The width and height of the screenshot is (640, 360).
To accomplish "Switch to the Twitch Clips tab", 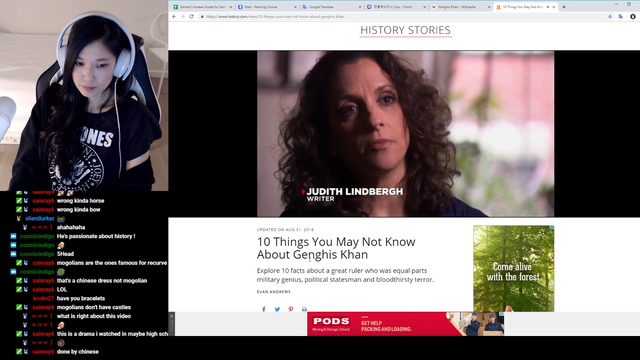I will pos(393,7).
